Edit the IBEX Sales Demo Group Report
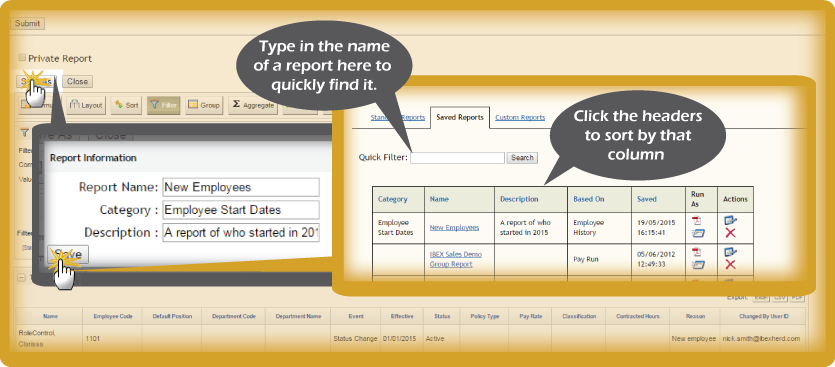 tap(731, 252)
